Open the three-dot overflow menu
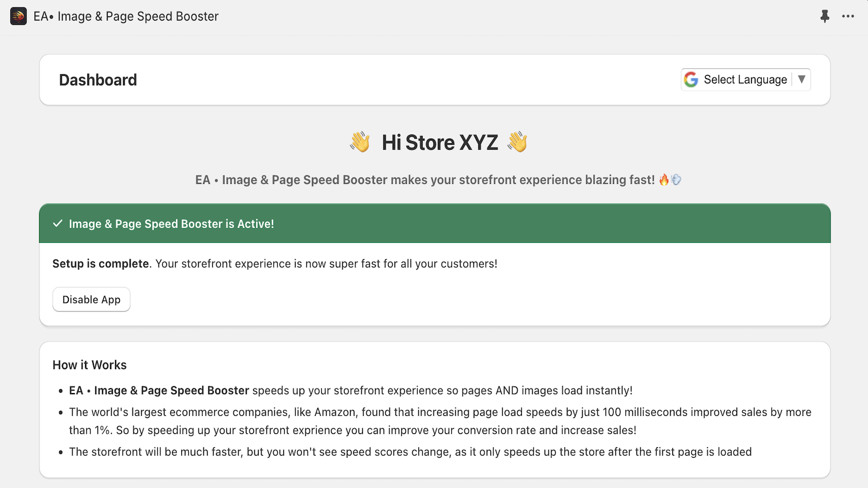Image resolution: width=868 pixels, height=488 pixels. [x=848, y=16]
